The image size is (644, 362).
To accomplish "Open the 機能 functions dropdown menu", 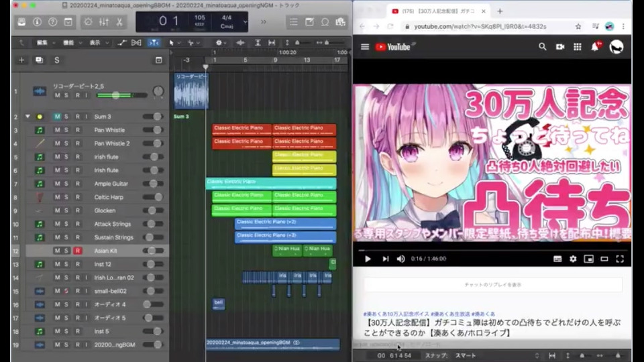I will 71,43.
